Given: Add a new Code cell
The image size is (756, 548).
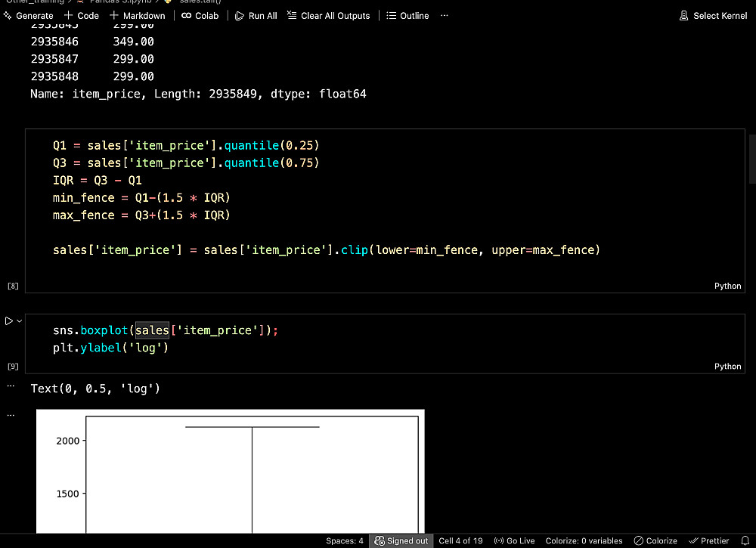Looking at the screenshot, I should click(x=82, y=15).
